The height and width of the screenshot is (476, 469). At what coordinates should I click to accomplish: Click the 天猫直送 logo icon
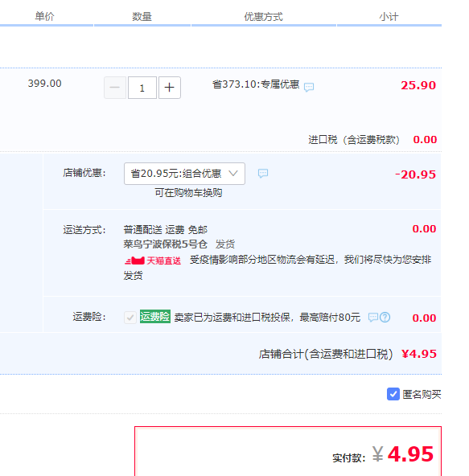tap(135, 261)
